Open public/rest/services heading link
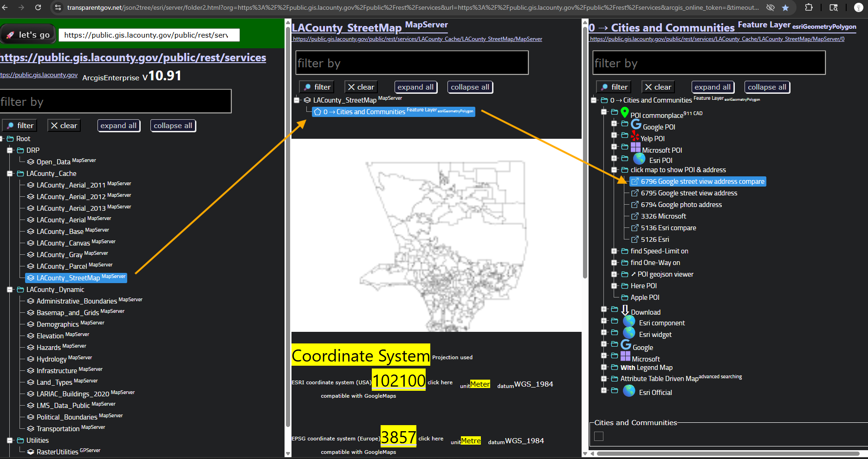868x459 pixels. (133, 58)
